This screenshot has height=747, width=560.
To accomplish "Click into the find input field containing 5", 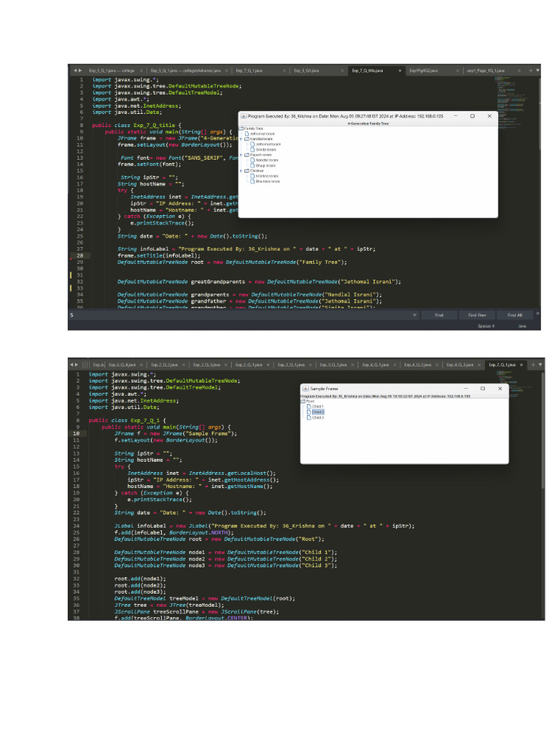I will [x=239, y=315].
